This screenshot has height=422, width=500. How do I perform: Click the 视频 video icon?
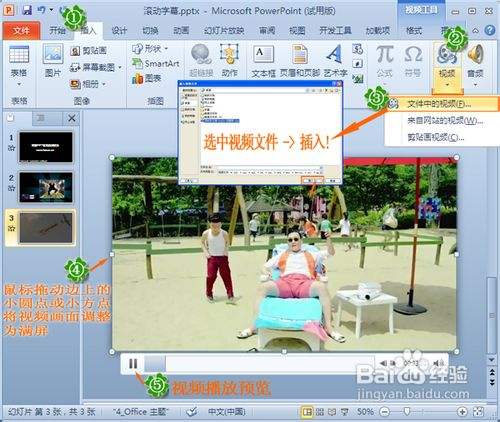[447, 55]
